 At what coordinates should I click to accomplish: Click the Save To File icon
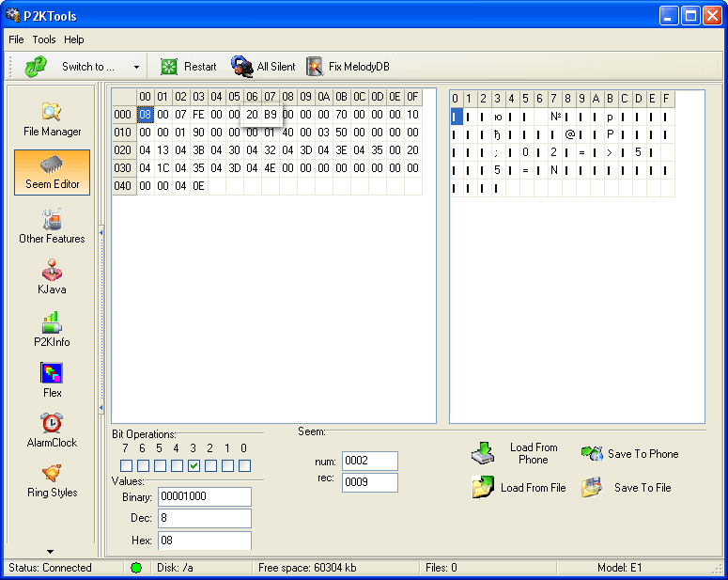(x=592, y=488)
